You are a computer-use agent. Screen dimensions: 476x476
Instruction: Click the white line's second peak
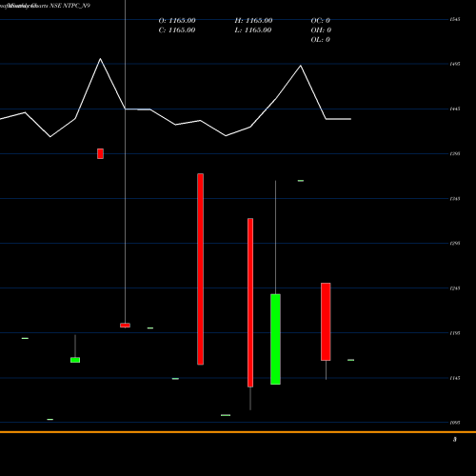301,66
